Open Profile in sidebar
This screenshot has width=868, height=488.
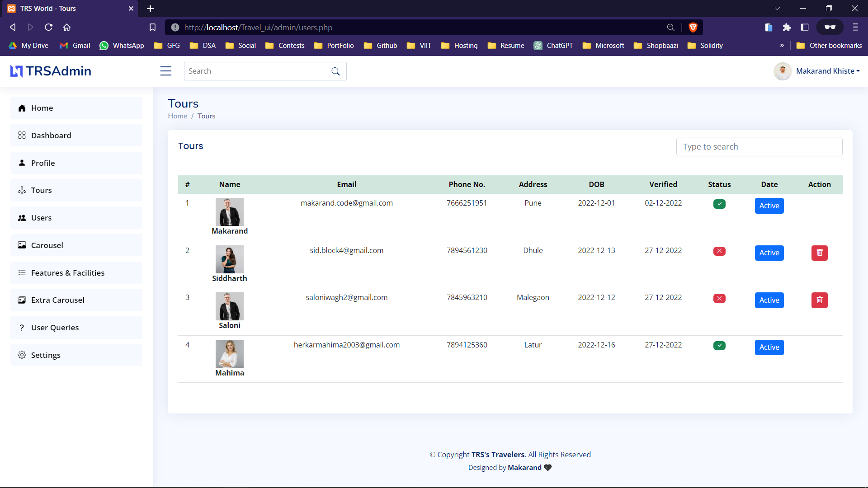[76, 163]
